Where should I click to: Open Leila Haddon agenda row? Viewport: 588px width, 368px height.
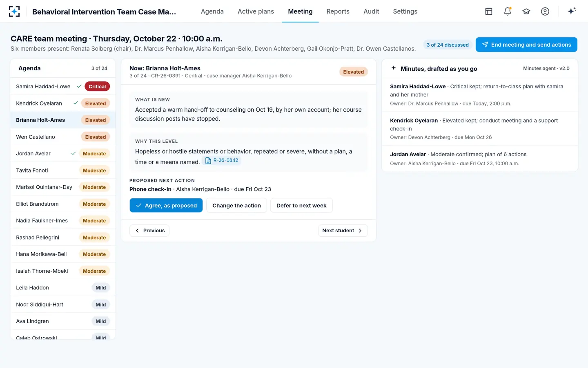[x=63, y=287]
